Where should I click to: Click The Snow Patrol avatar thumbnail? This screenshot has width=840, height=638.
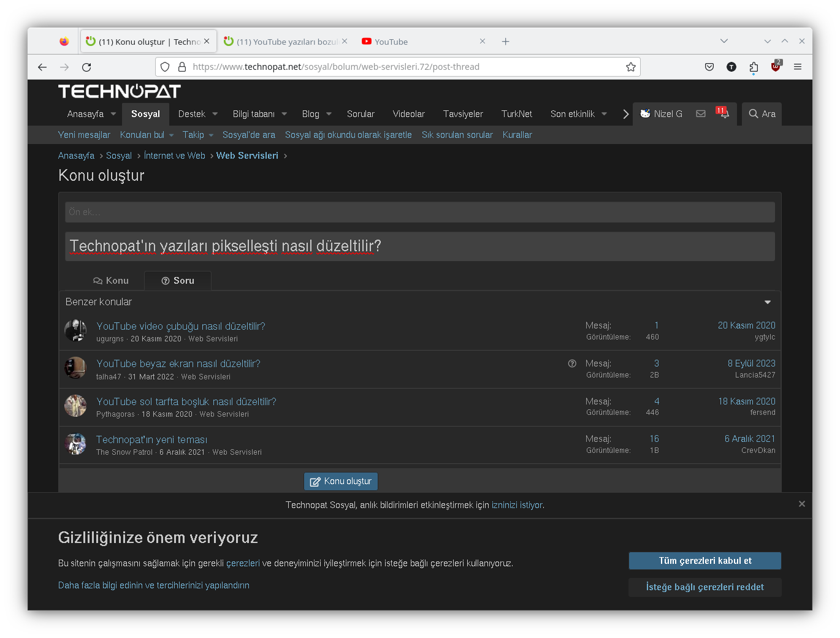75,444
